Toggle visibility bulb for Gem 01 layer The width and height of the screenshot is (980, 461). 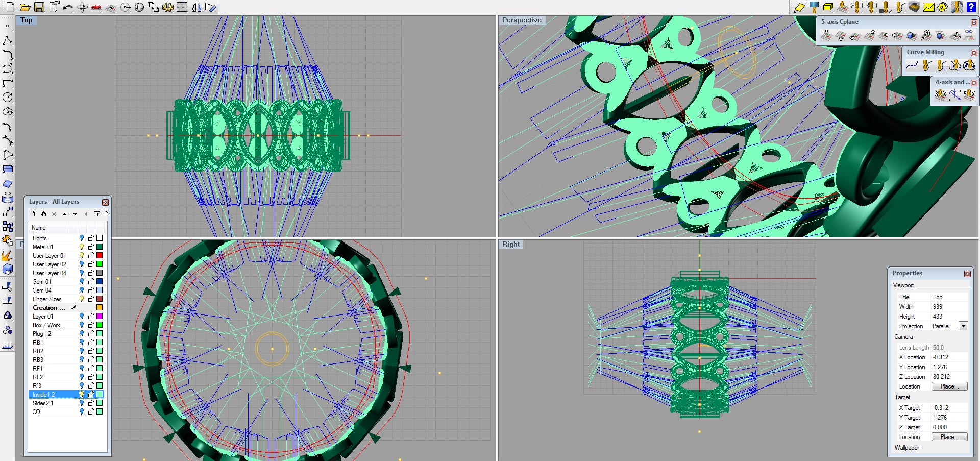[x=81, y=282]
